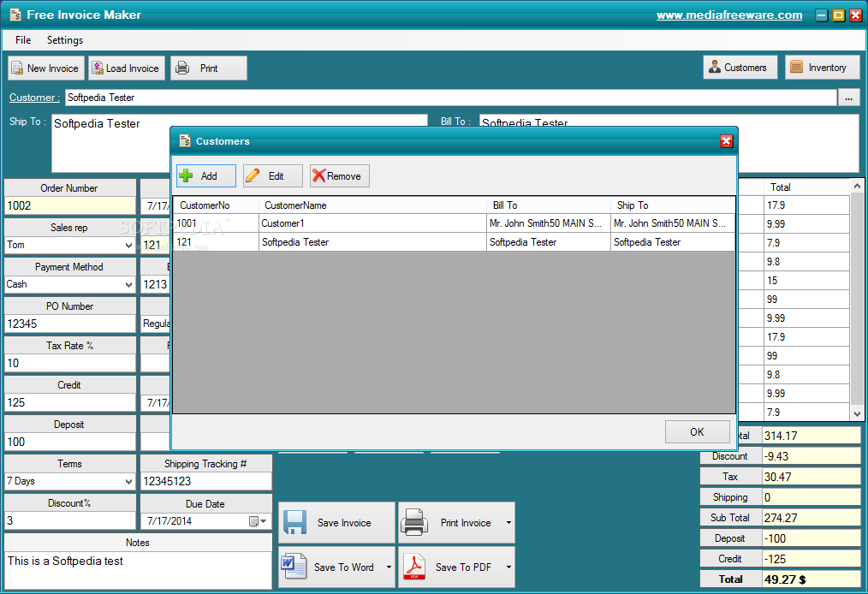The image size is (868, 594).
Task: Click the Print printer icon in toolbar
Action: [182, 68]
